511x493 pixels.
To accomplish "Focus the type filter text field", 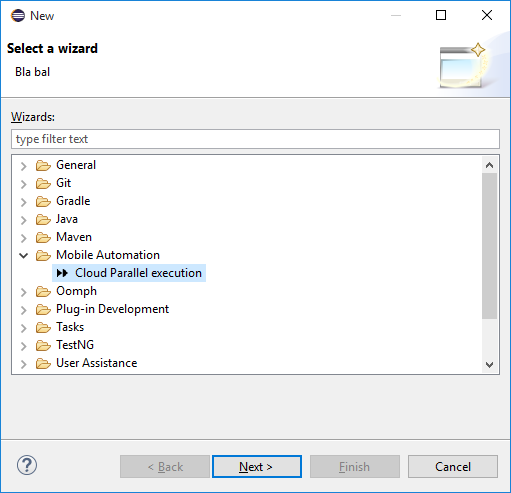I will coord(255,139).
